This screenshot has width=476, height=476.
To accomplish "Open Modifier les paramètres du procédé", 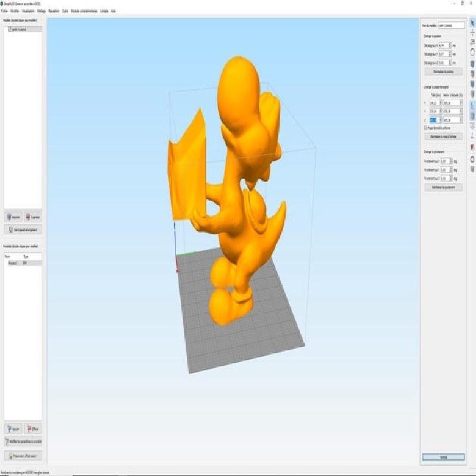I will (23, 441).
